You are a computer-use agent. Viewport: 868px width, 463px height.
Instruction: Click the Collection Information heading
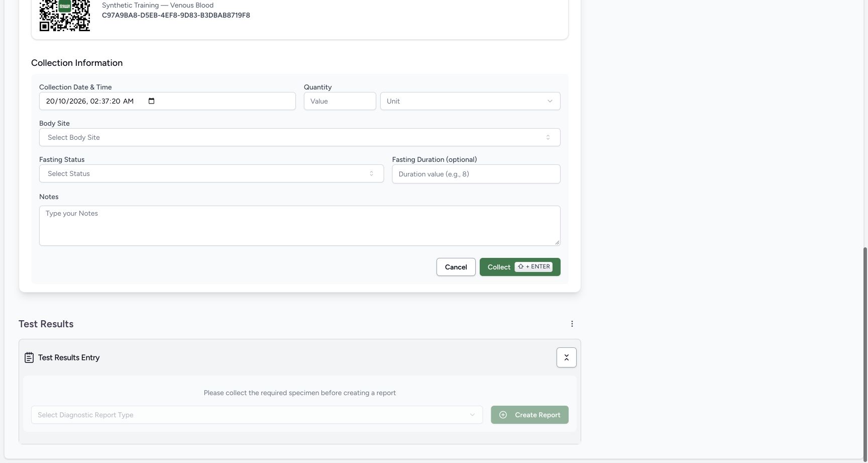coord(77,63)
